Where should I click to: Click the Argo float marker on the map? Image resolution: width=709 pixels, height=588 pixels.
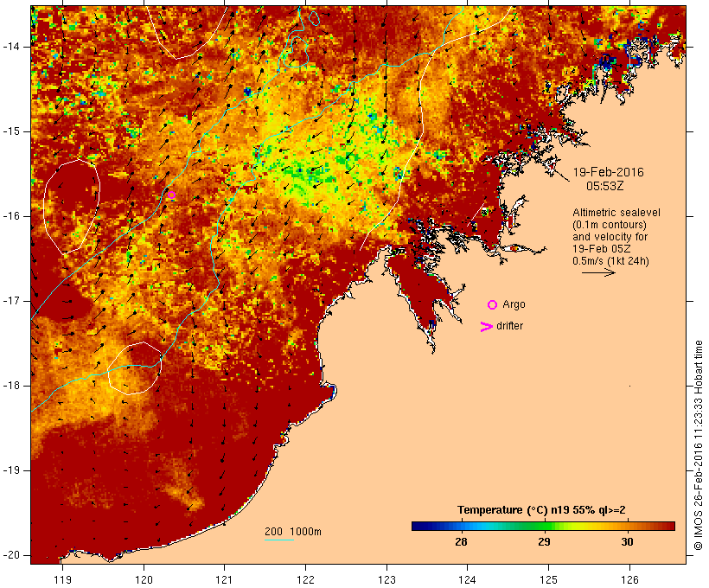click(x=171, y=195)
